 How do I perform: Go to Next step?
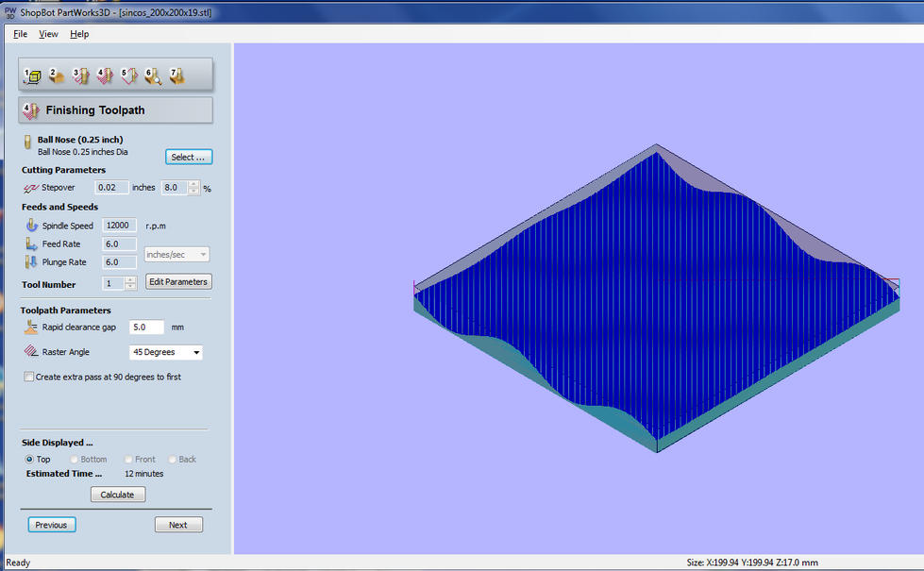point(178,525)
